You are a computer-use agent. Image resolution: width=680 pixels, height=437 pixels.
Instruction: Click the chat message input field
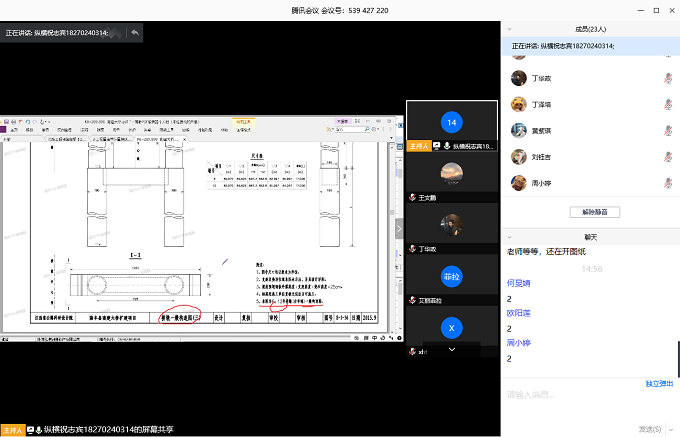click(580, 396)
